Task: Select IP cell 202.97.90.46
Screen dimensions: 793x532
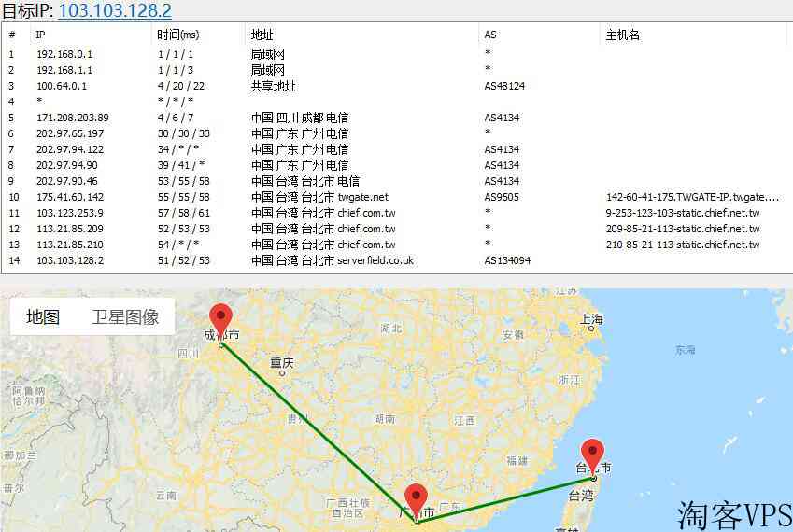Action: click(66, 181)
